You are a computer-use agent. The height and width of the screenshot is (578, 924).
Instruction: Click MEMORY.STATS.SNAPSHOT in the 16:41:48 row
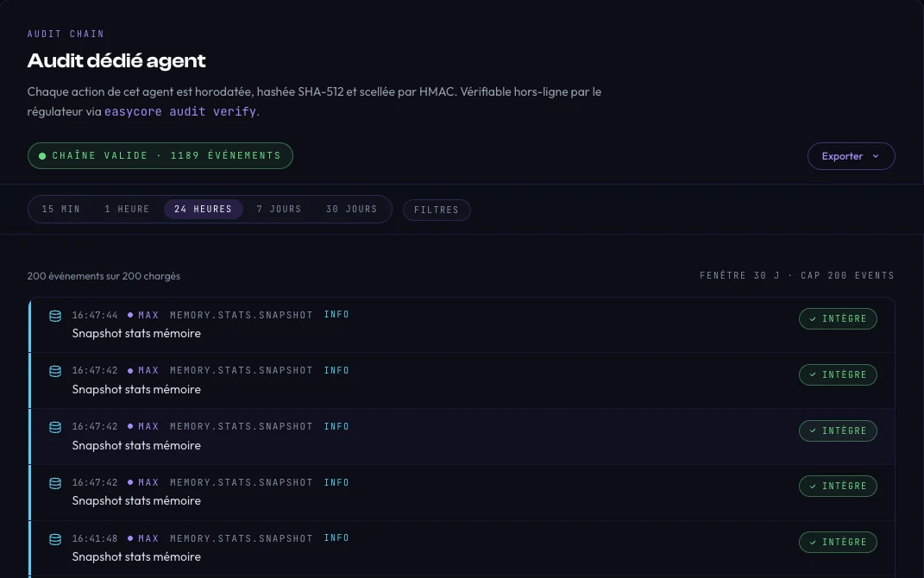[242, 538]
